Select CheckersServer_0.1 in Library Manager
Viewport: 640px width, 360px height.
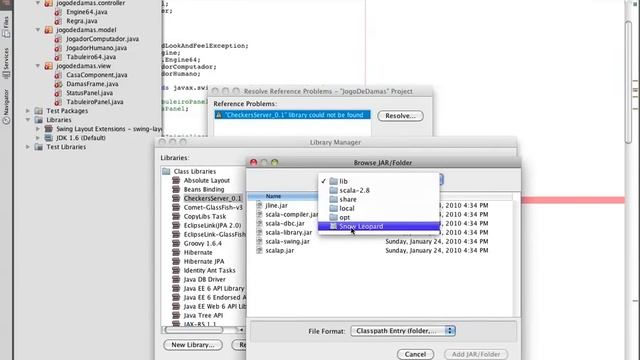click(x=212, y=198)
